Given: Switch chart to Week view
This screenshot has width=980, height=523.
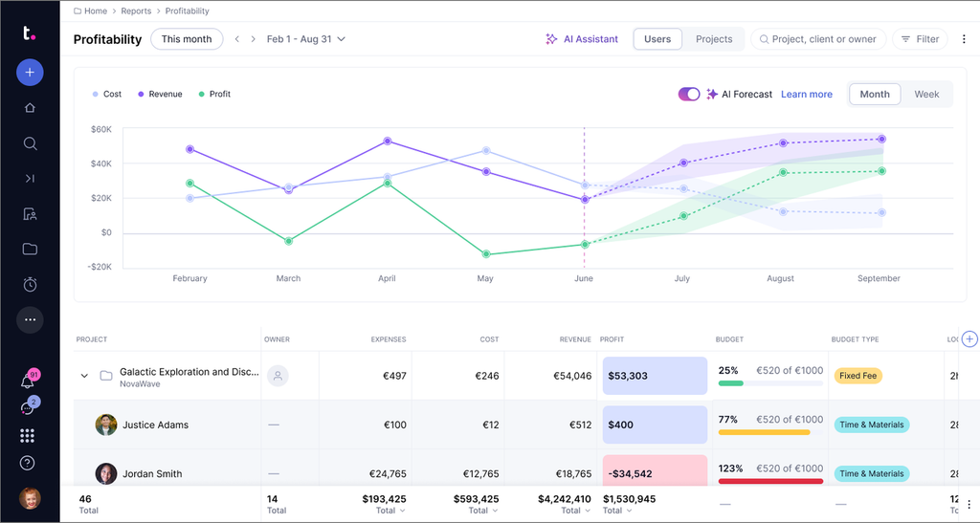Looking at the screenshot, I should pyautogui.click(x=926, y=95).
